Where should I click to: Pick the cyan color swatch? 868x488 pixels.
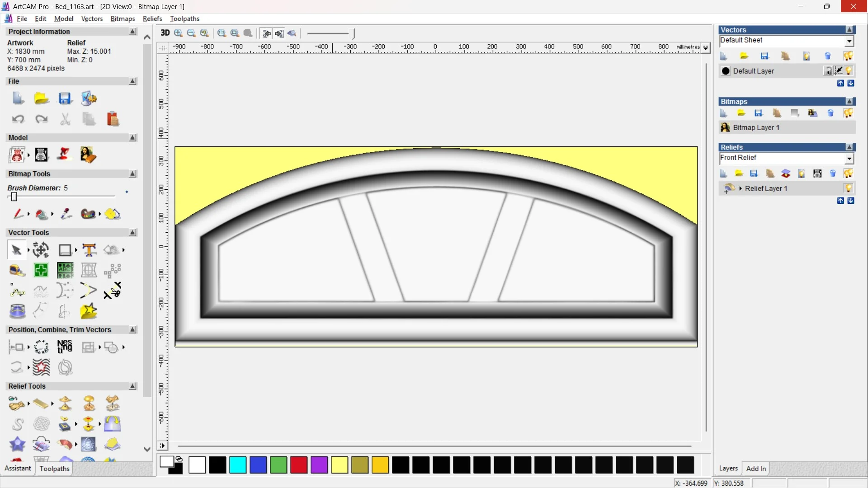[238, 465]
